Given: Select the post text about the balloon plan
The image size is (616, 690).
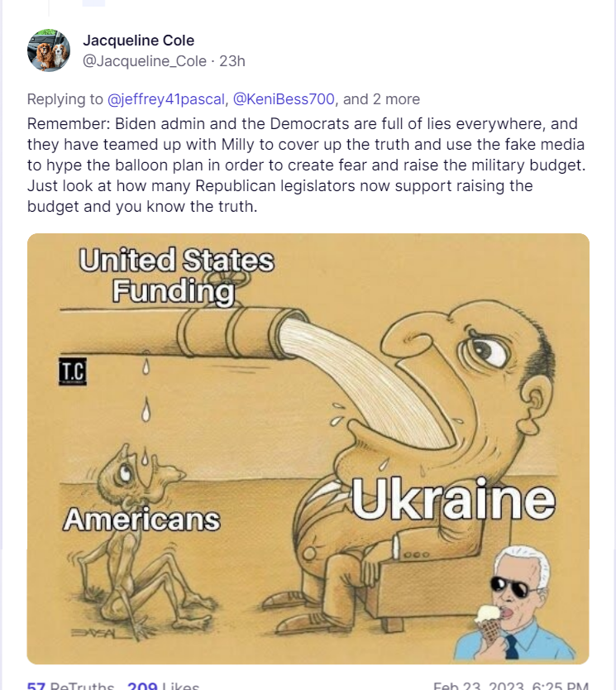Looking at the screenshot, I should [x=306, y=165].
